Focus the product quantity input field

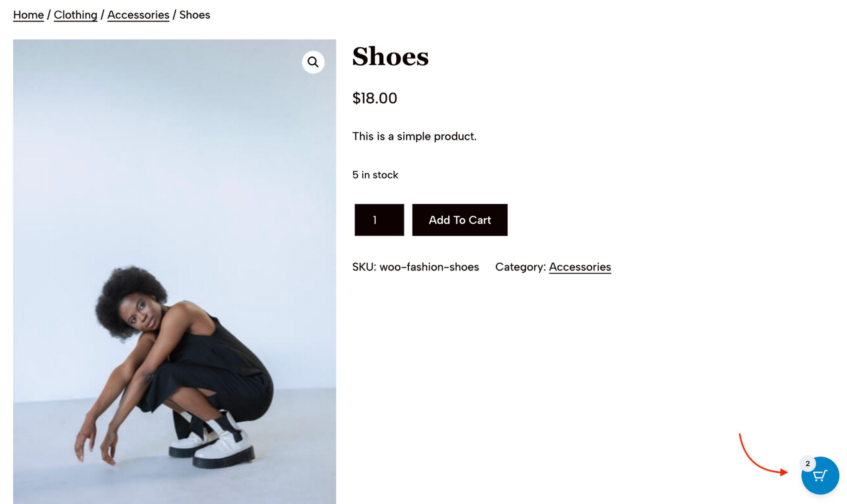click(379, 220)
